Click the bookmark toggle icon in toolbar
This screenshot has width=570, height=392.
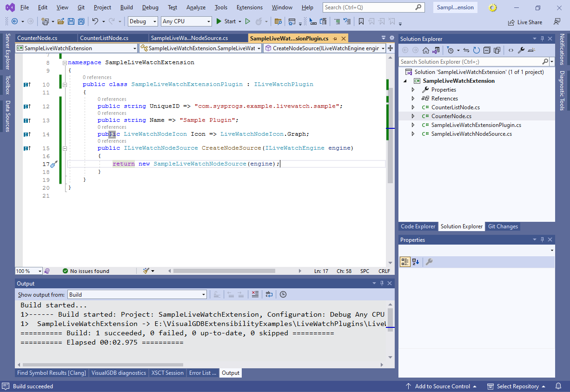click(x=361, y=21)
